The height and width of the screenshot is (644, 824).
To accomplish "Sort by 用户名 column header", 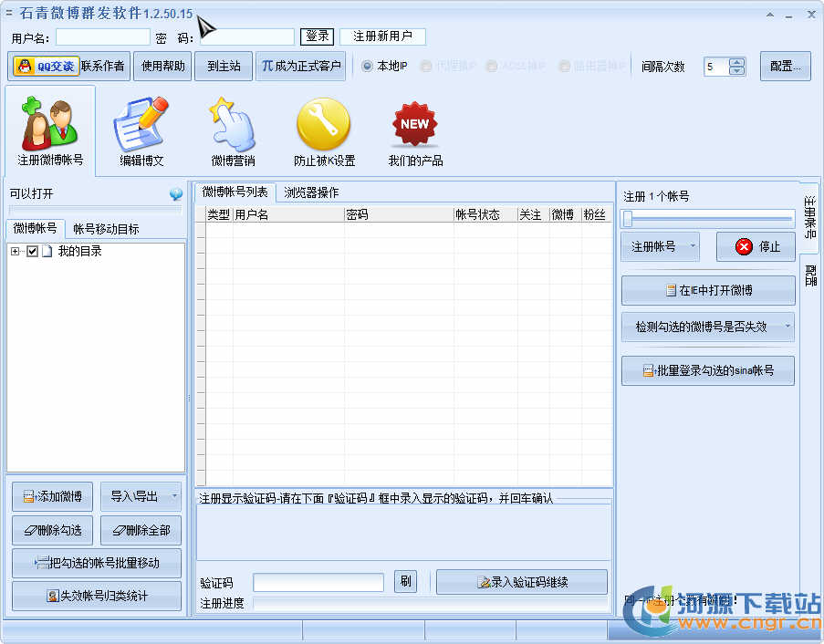I will point(288,214).
